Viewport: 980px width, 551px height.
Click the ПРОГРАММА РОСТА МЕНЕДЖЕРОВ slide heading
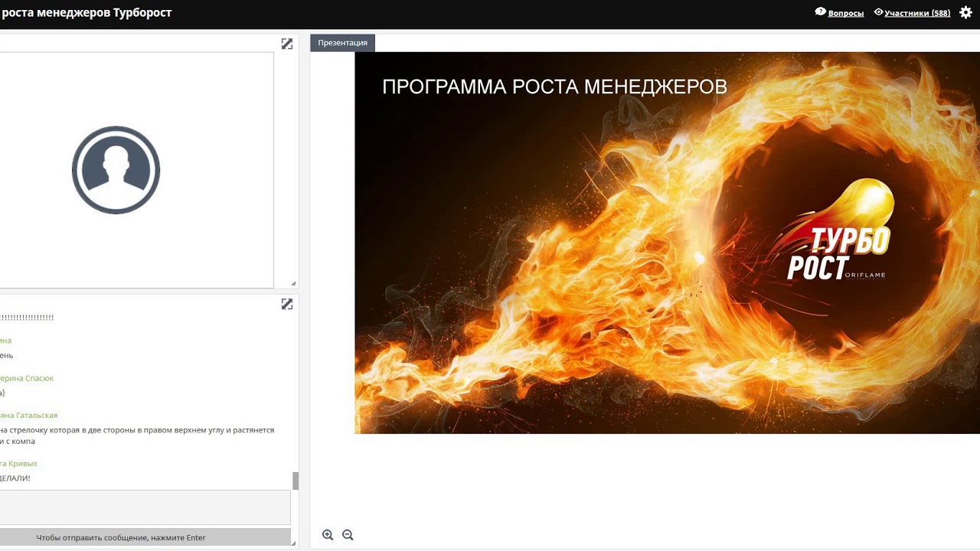point(554,86)
